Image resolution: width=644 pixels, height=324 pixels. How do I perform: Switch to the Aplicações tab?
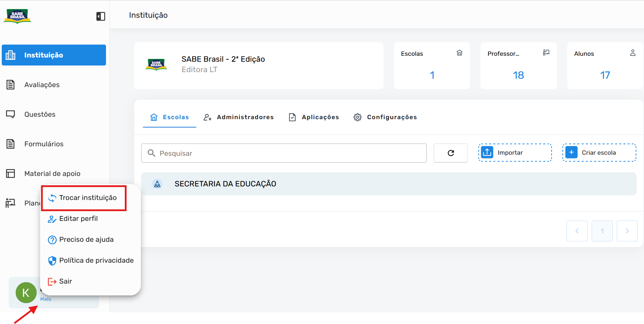click(x=314, y=117)
